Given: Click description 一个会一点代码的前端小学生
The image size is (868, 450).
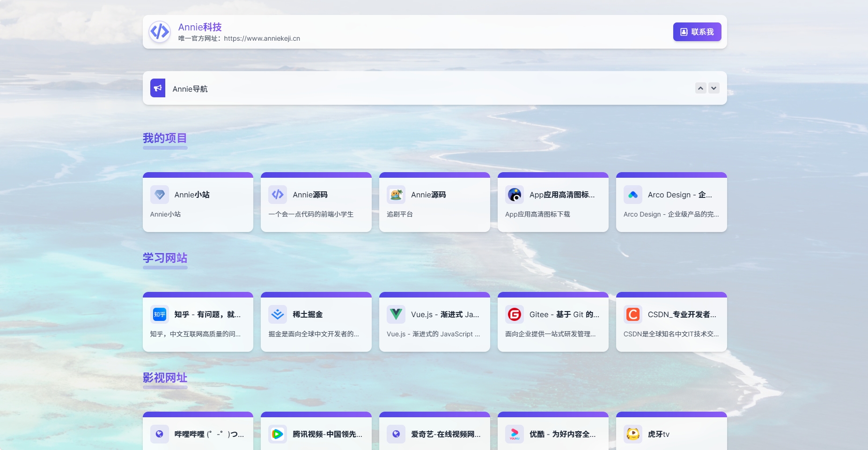Looking at the screenshot, I should click(311, 214).
